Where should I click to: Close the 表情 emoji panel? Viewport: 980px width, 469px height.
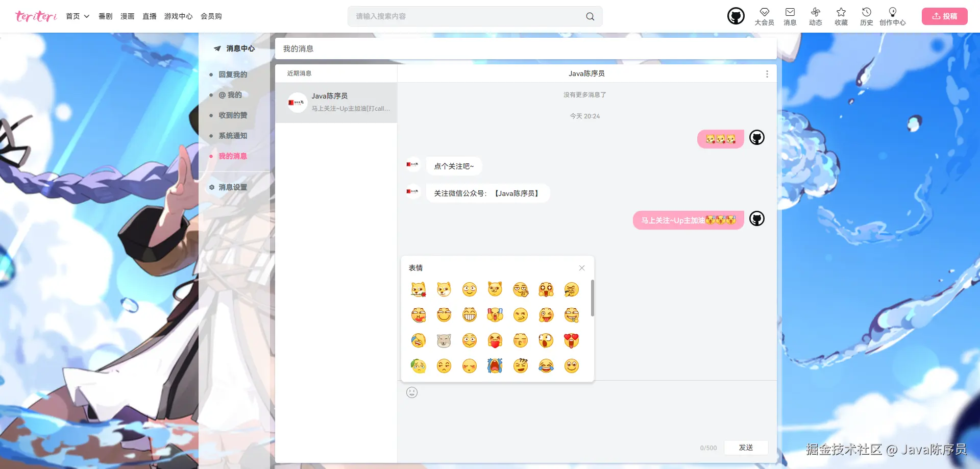coord(582,268)
